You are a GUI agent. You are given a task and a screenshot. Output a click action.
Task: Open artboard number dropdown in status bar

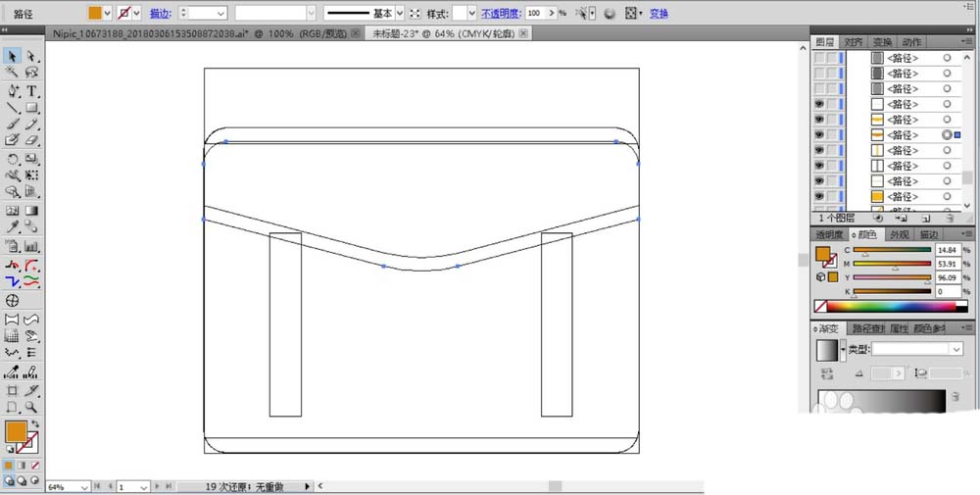(x=143, y=487)
